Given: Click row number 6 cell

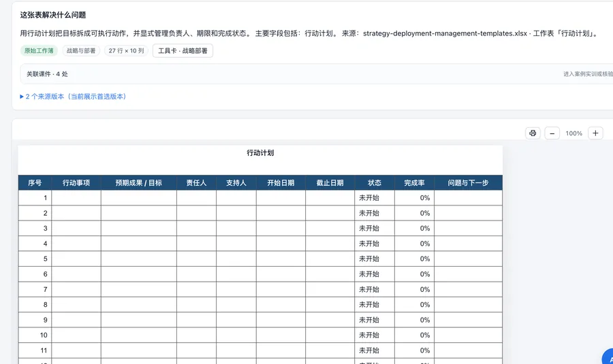Looking at the screenshot, I should click(35, 274).
